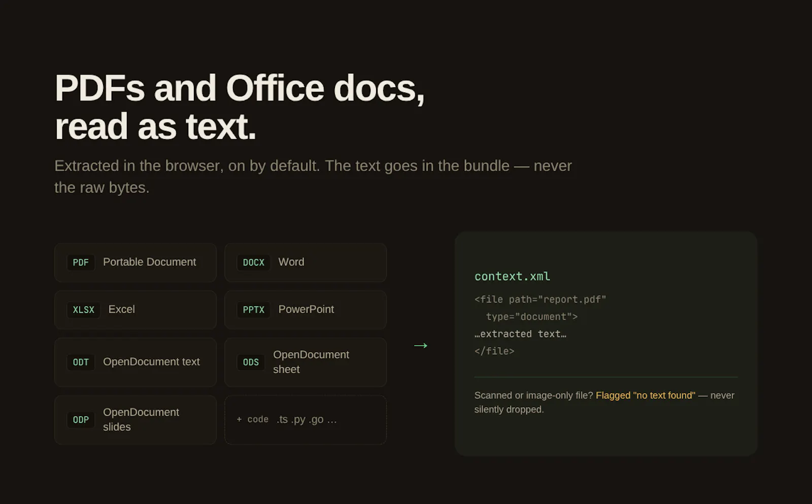812x504 pixels.
Task: Select the OpenDocument text label
Action: pyautogui.click(x=151, y=362)
